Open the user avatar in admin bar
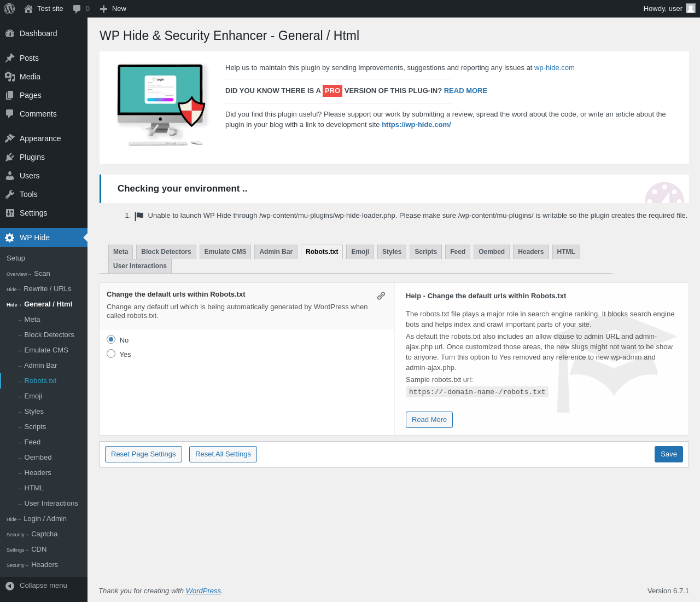 tap(691, 9)
